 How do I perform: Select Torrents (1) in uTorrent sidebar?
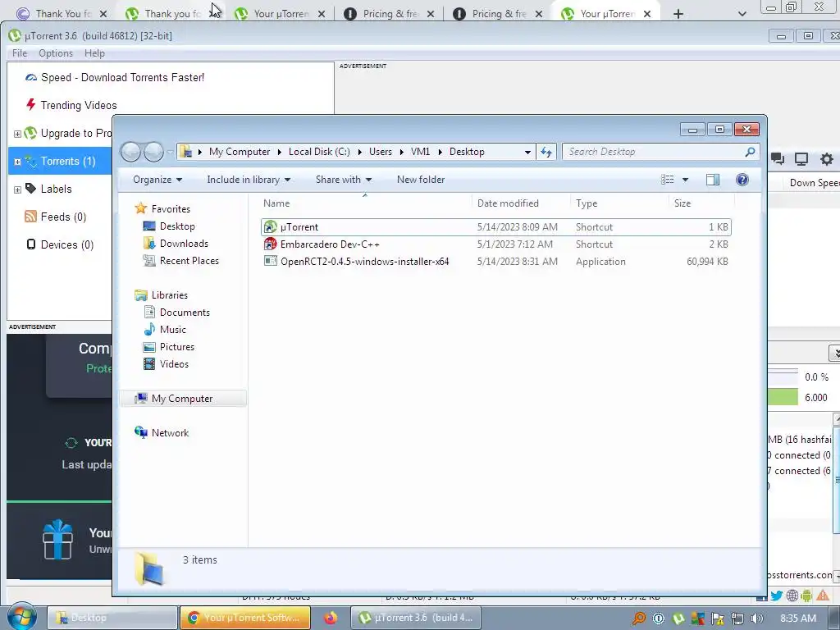[x=68, y=162]
